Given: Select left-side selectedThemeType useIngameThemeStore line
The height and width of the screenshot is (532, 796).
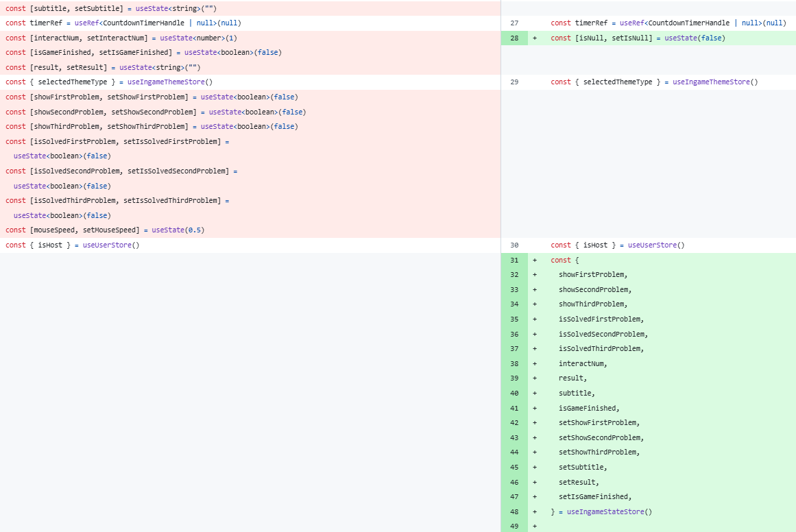Looking at the screenshot, I should click(109, 82).
